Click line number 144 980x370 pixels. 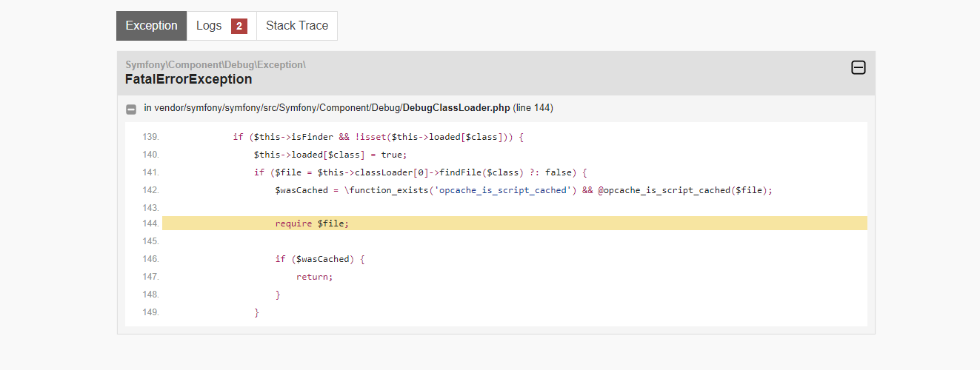coord(150,223)
